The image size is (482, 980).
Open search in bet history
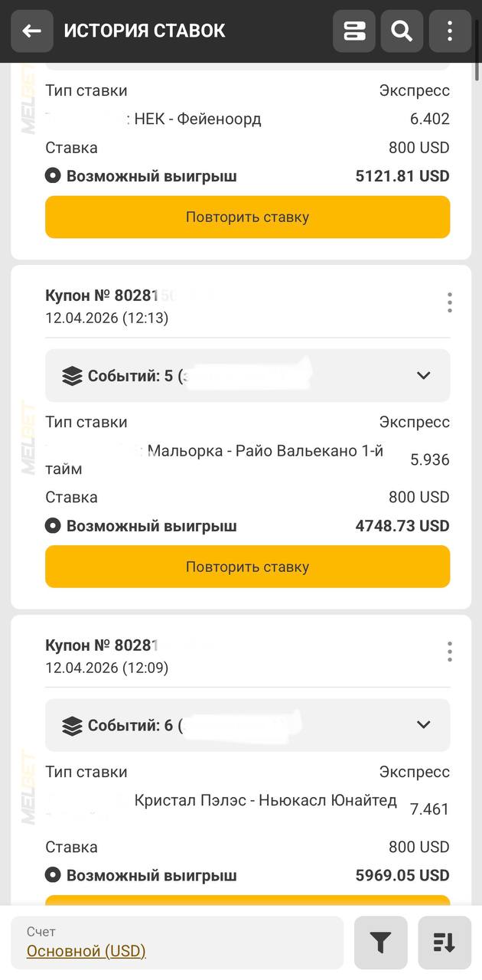pyautogui.click(x=402, y=31)
